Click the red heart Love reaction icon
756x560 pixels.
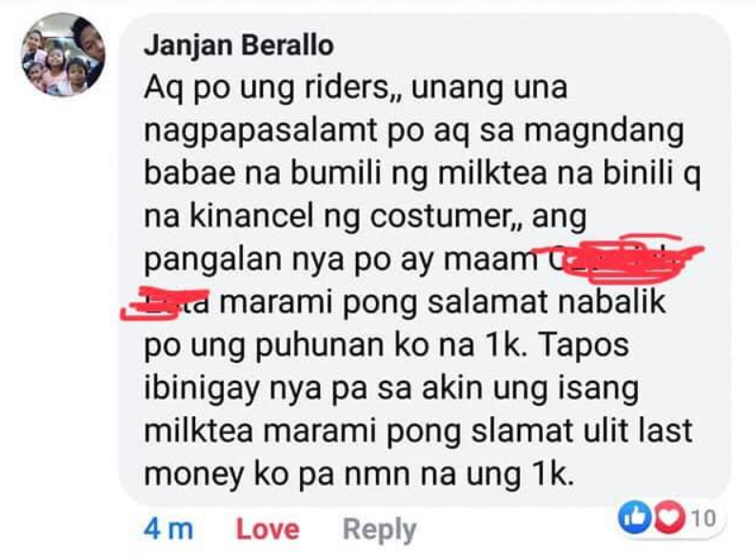click(x=669, y=517)
